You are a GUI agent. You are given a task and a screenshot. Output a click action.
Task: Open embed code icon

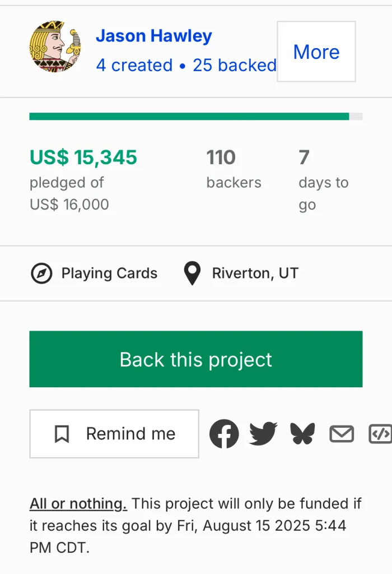point(380,434)
